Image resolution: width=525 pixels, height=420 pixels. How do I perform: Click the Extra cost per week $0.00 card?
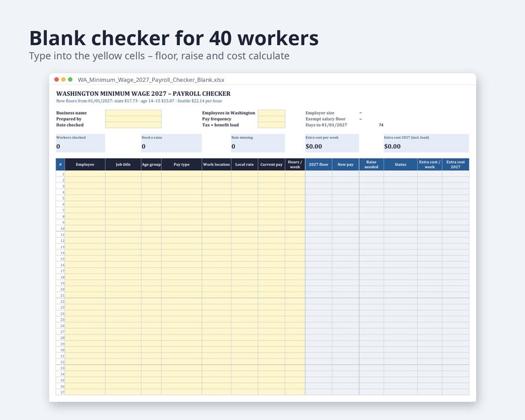332,143
